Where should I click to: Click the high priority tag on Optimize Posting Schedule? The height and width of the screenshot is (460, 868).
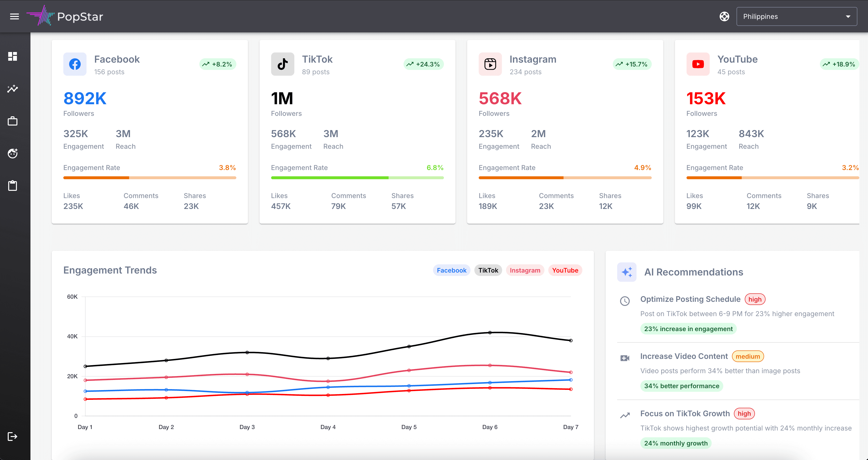[755, 299]
